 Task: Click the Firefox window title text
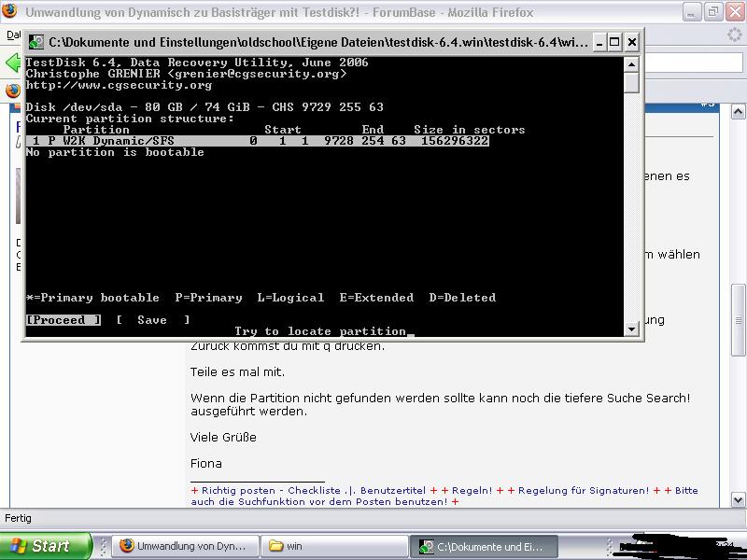(x=279, y=12)
